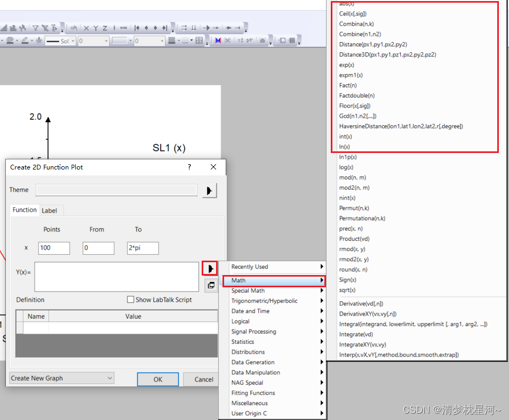Click the grid table icon at toolbar end

point(291,41)
